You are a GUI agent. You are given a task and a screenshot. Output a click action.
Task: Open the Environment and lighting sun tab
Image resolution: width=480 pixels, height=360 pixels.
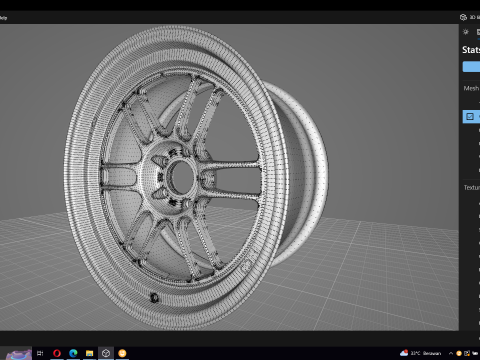point(466,32)
